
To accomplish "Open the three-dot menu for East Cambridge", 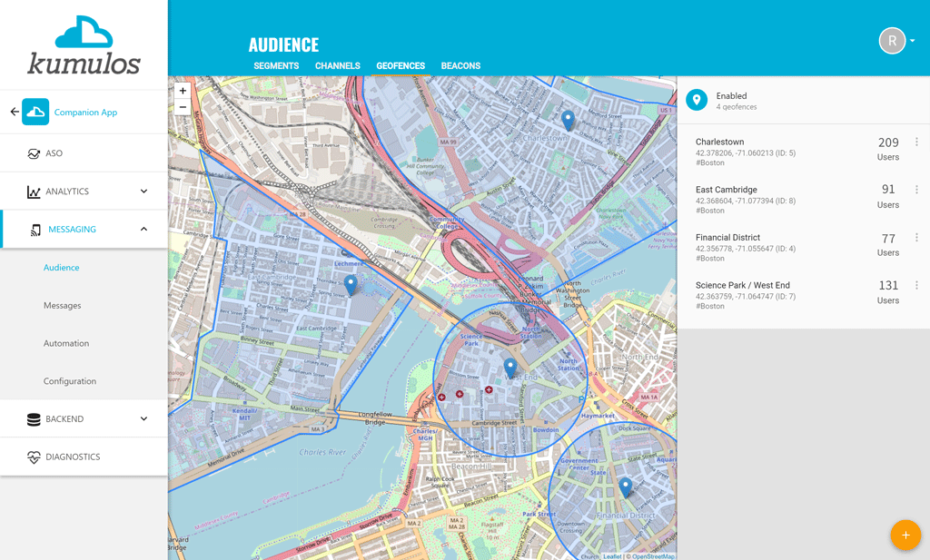I will point(916,190).
